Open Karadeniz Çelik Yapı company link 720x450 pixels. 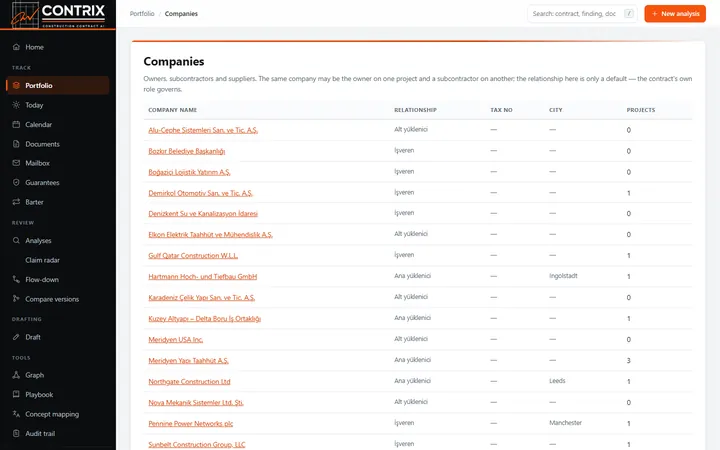202,298
